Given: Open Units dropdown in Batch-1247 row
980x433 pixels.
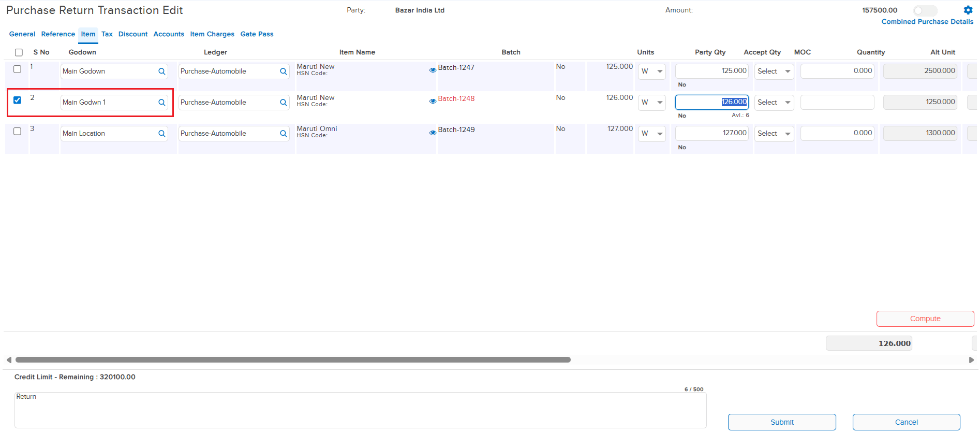Looking at the screenshot, I should (652, 71).
